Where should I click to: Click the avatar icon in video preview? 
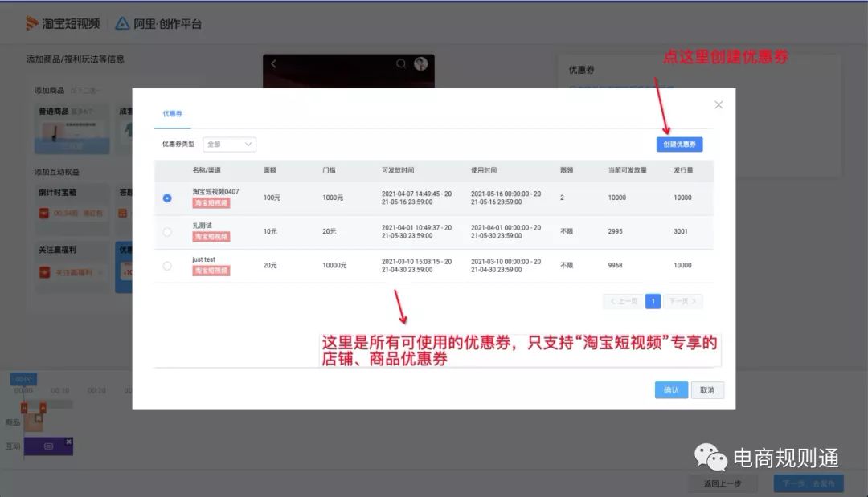pyautogui.click(x=420, y=63)
